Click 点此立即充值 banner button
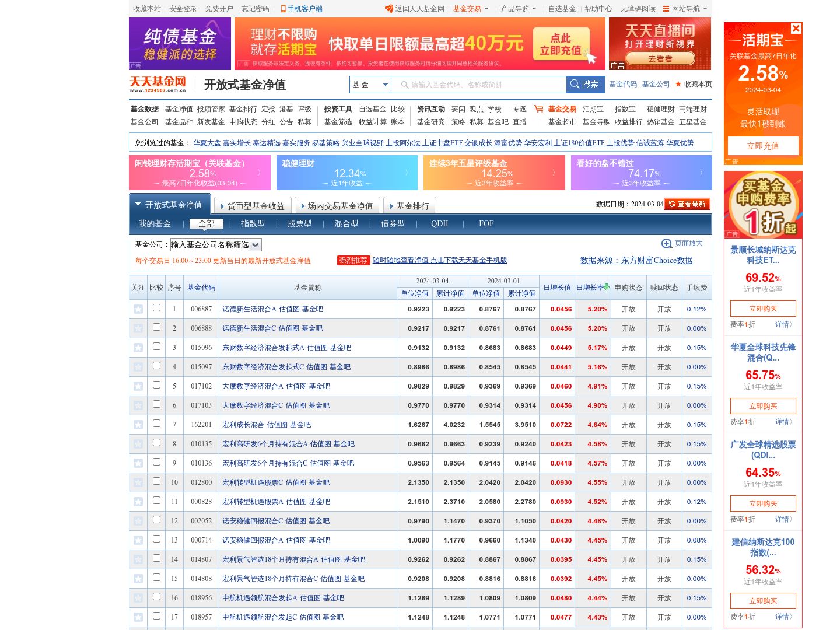Viewport: 840px width, 630px height. 561,44
